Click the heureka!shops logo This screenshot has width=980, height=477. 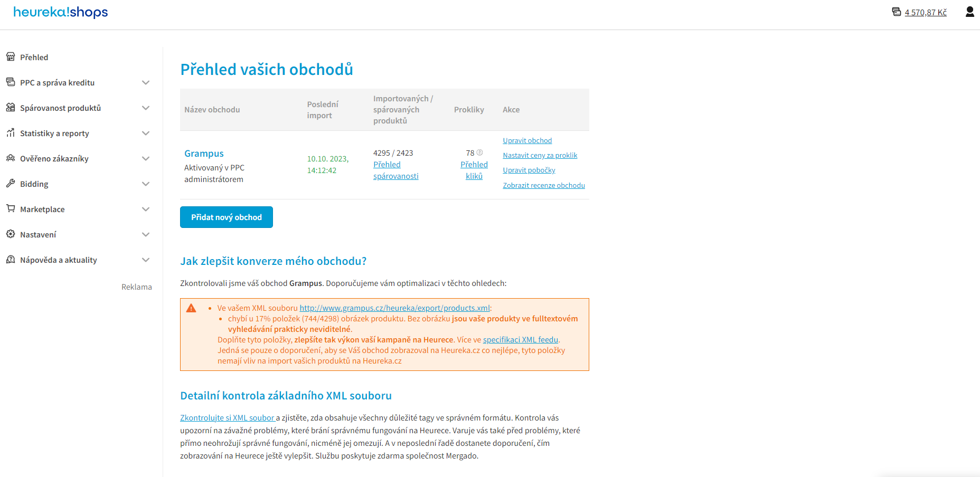[61, 12]
